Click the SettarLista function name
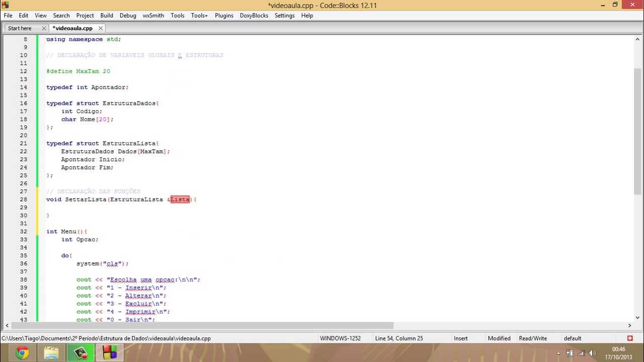Image resolution: width=644 pixels, height=362 pixels. 86,200
